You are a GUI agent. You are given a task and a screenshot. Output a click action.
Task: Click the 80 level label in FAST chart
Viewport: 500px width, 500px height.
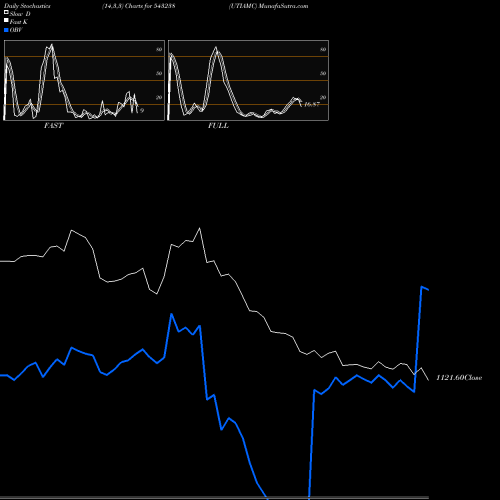coord(159,49)
